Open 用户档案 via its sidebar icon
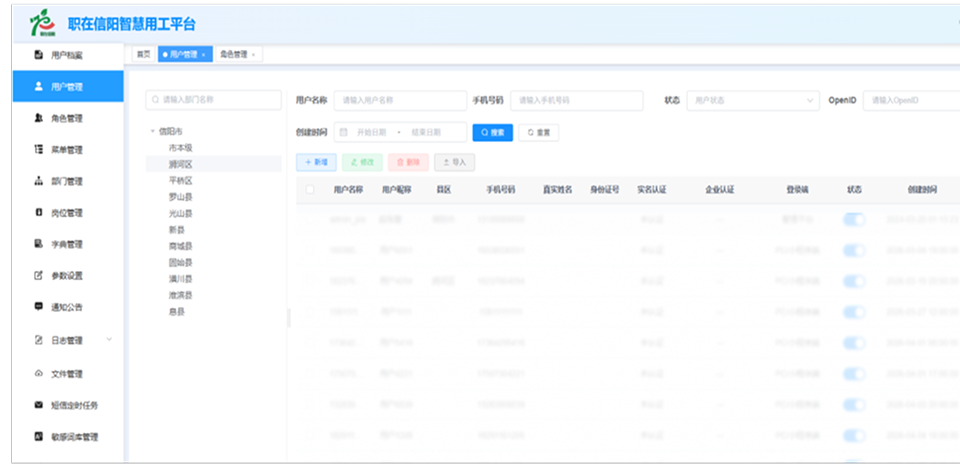 pyautogui.click(x=38, y=55)
